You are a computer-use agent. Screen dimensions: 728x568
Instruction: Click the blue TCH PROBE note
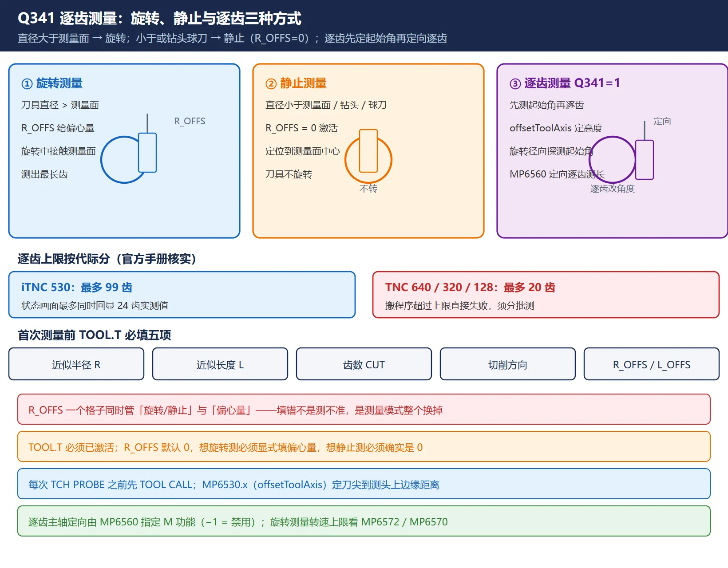tap(364, 484)
